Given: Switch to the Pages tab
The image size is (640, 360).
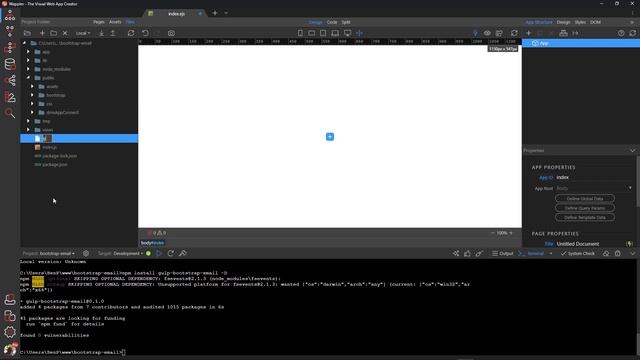Looking at the screenshot, I should click(x=99, y=22).
